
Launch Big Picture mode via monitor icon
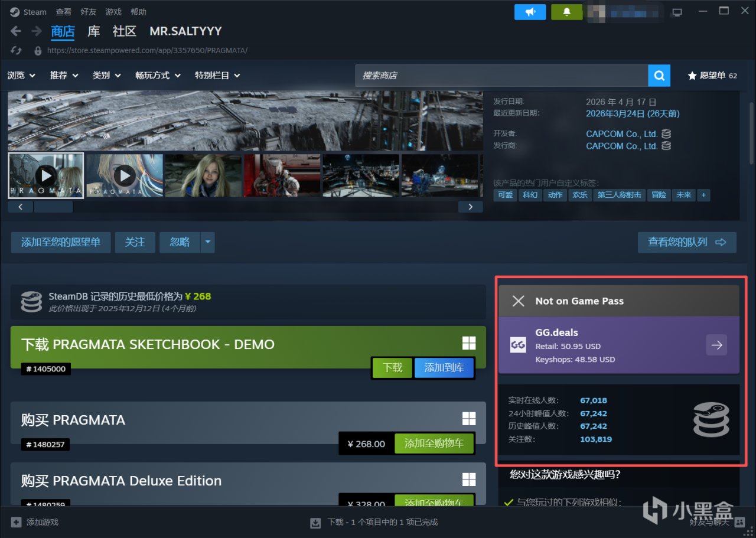(x=677, y=12)
